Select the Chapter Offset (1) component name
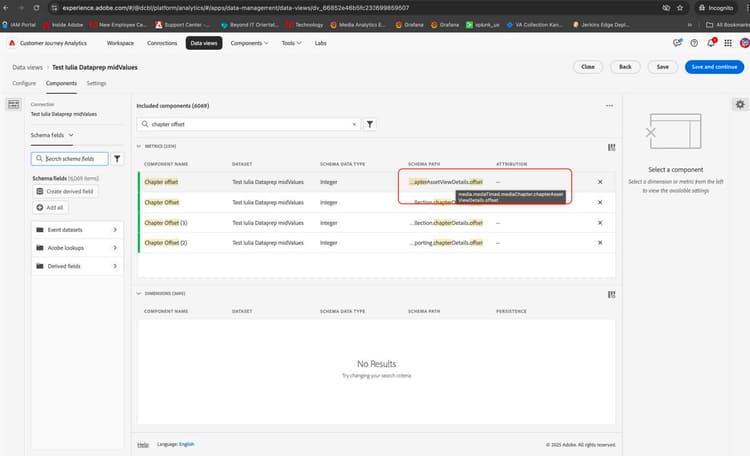Screen dimensions: 750x456 coord(165,223)
